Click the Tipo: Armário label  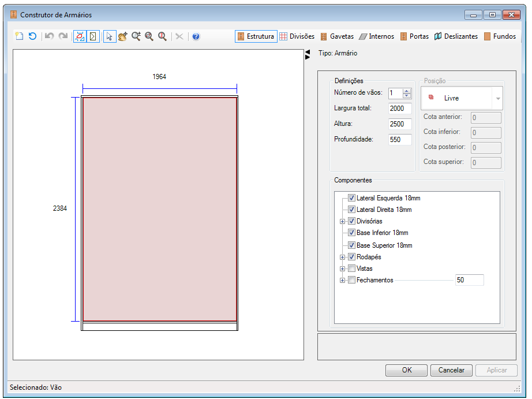pyautogui.click(x=338, y=53)
